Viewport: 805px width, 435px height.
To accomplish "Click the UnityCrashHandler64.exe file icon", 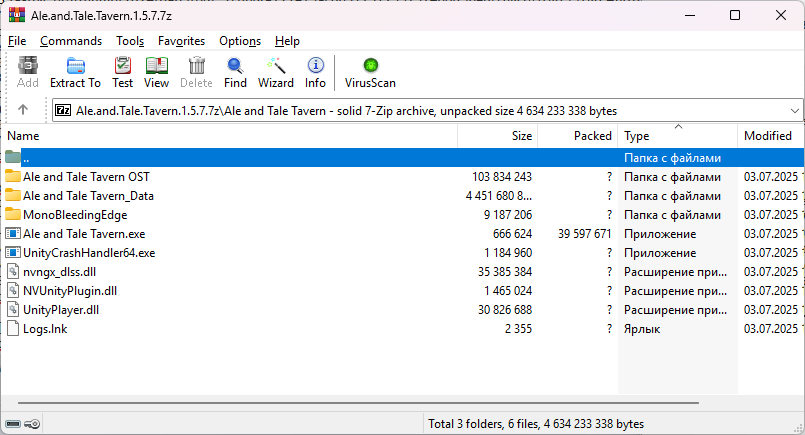I will coord(13,253).
